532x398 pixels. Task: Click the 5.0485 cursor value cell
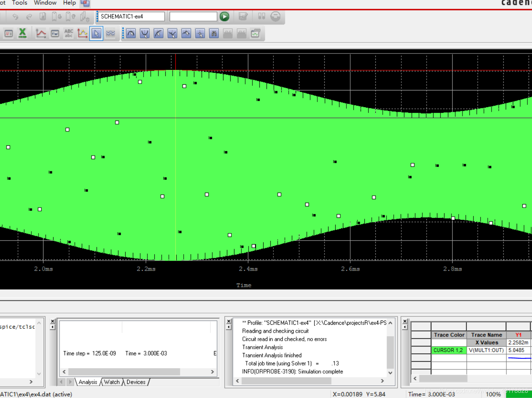point(518,350)
